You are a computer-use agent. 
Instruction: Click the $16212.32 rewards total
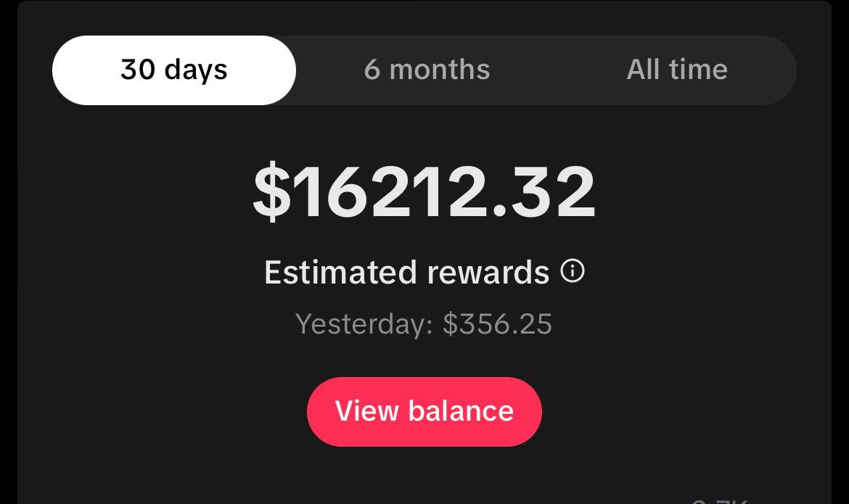coord(424,190)
